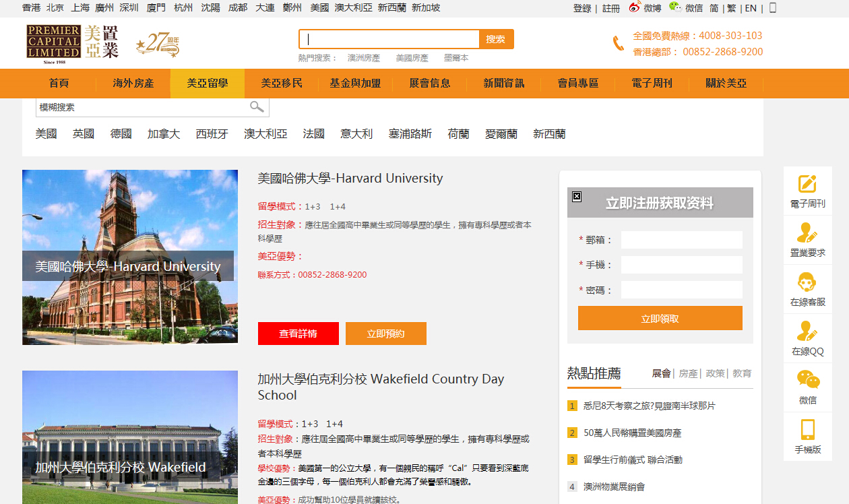Open Berkeley Wakefield thumbnail image
Viewport: 849px width, 504px height.
click(130, 437)
